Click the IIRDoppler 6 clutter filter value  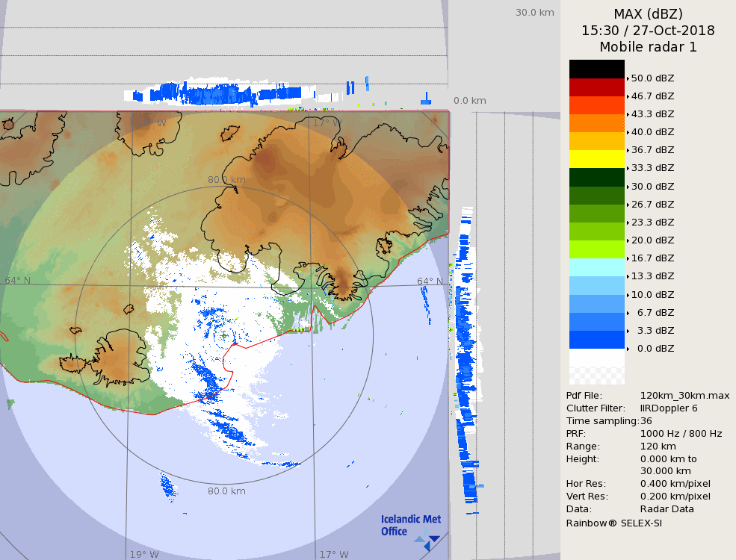pyautogui.click(x=669, y=408)
